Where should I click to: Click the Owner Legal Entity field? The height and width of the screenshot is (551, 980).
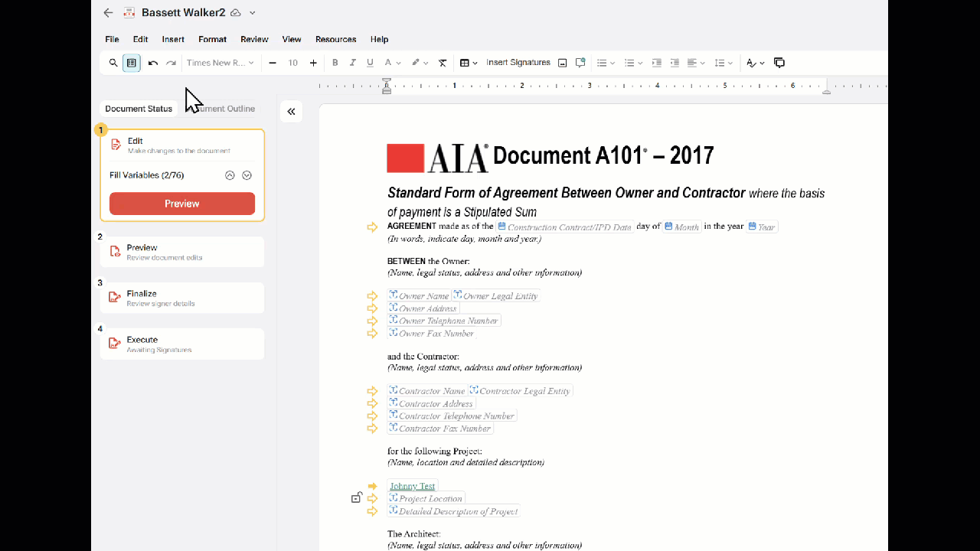pyautogui.click(x=496, y=296)
